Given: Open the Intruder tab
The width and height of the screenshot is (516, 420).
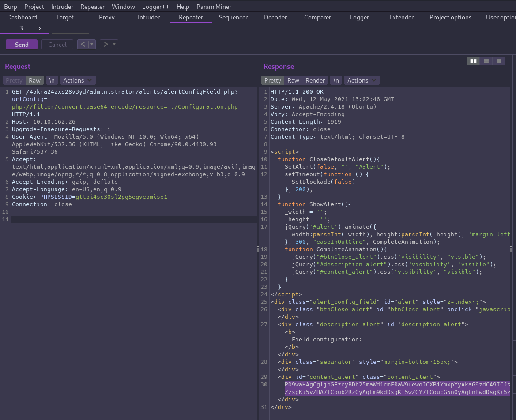Looking at the screenshot, I should pyautogui.click(x=149, y=17).
